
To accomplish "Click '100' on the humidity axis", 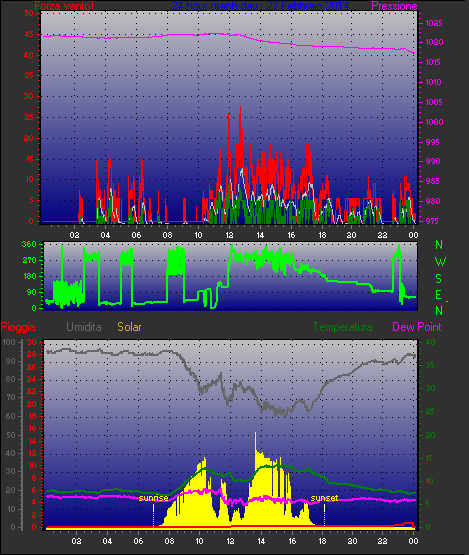I will click(9, 342).
